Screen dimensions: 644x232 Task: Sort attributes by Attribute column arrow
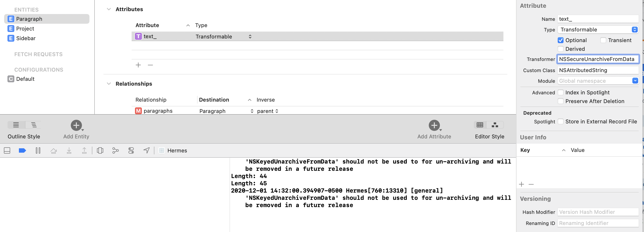pos(188,25)
